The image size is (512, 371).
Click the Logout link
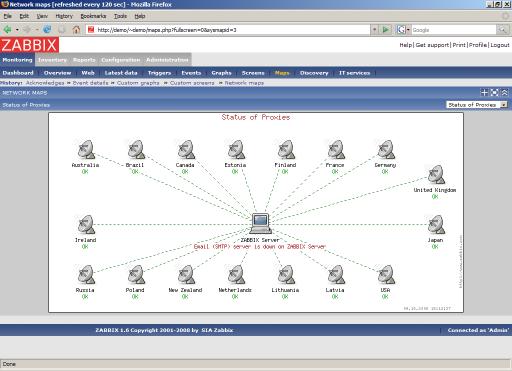point(500,45)
